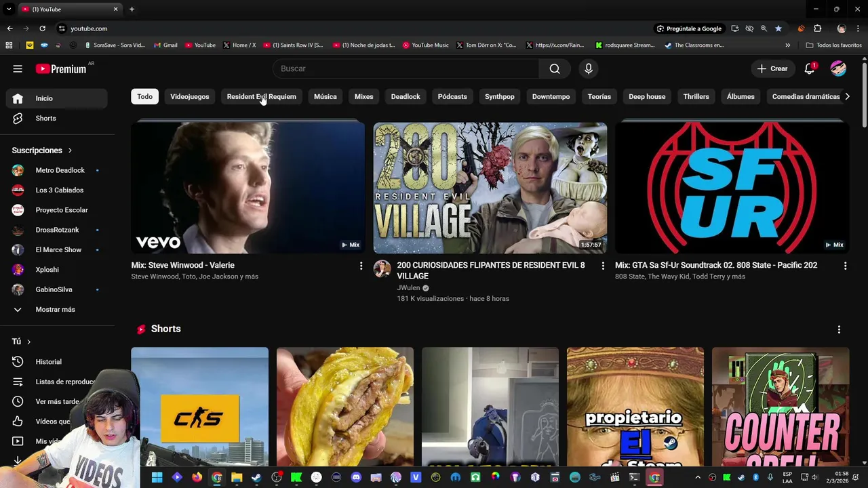Open the tab search dropdown arrow

(x=9, y=9)
